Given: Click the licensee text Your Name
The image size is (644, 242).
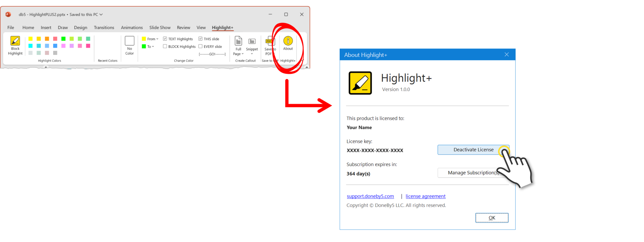Looking at the screenshot, I should point(359,127).
